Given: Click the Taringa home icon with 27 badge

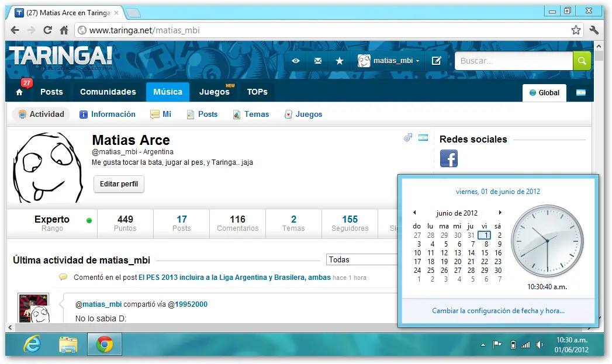Looking at the screenshot, I should [19, 92].
